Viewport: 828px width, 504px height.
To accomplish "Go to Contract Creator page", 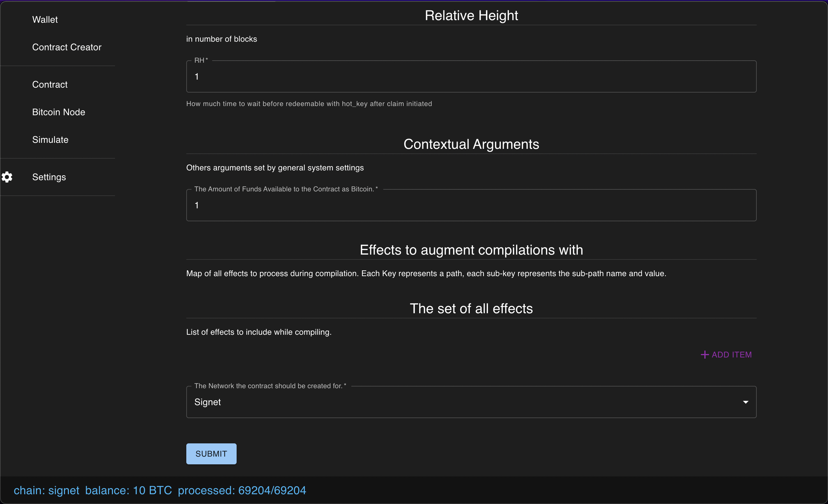I will pos(67,47).
